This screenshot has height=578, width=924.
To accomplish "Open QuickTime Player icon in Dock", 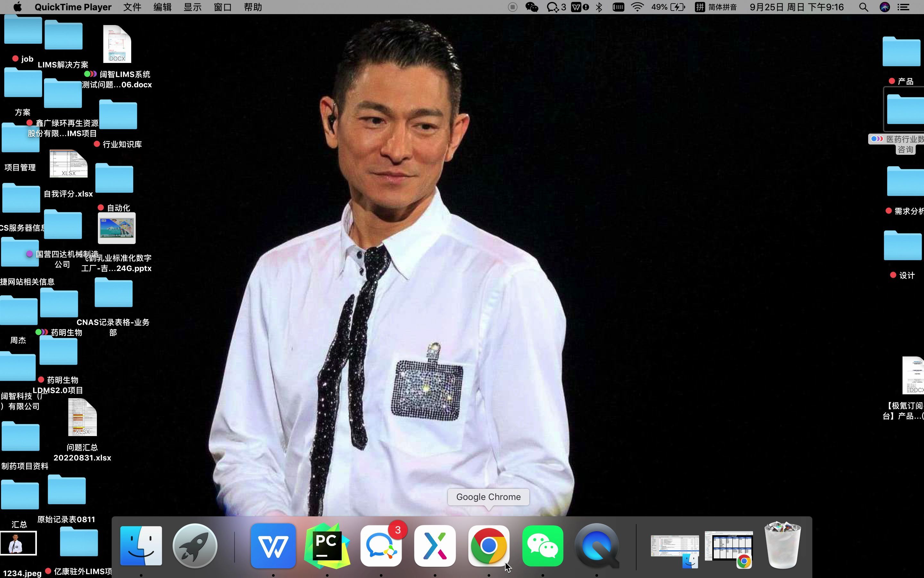I will click(x=597, y=546).
